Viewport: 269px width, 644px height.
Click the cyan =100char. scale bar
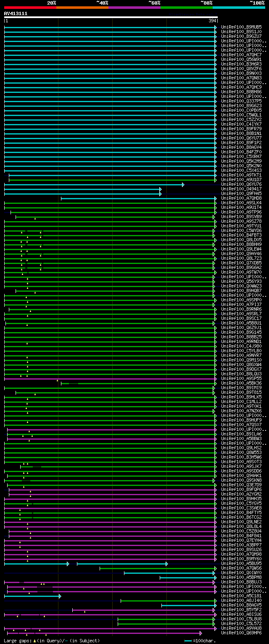[x=188, y=641]
